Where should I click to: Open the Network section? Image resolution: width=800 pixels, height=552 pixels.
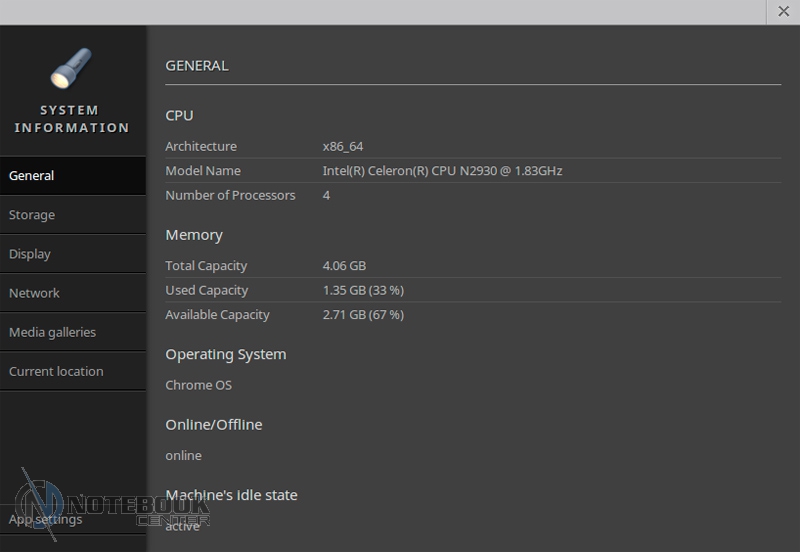coord(72,293)
